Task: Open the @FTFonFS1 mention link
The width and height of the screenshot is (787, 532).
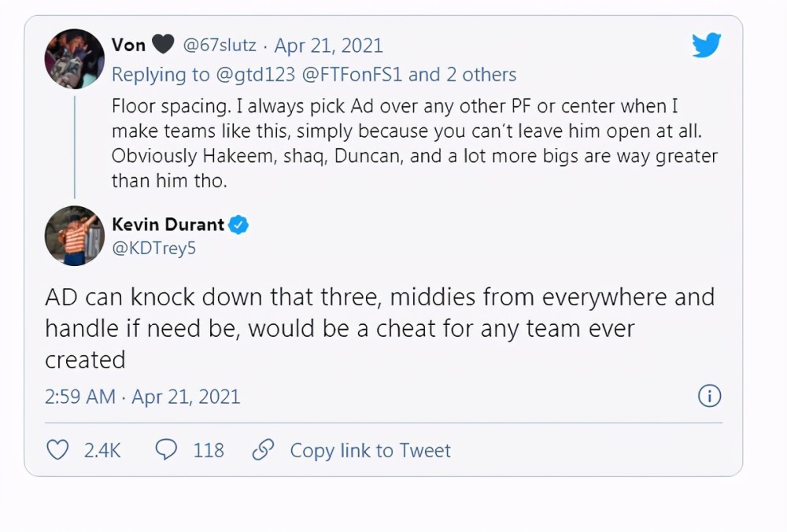Action: click(352, 75)
